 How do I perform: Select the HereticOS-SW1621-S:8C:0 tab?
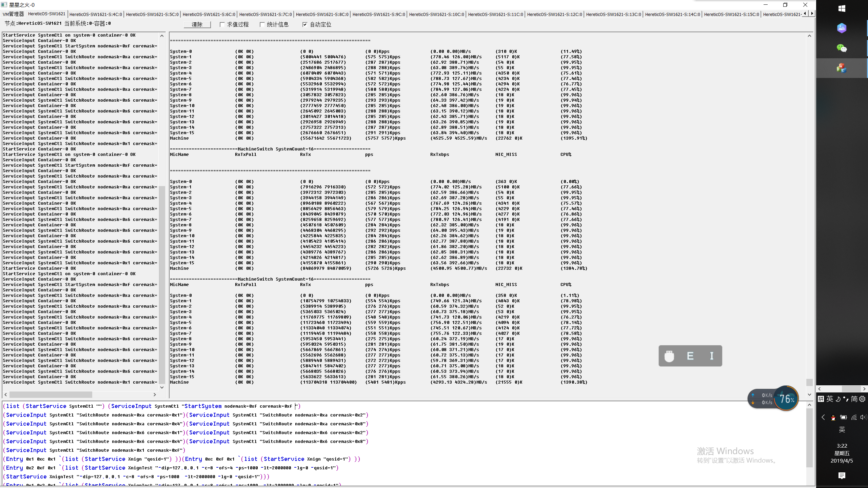[x=322, y=14]
